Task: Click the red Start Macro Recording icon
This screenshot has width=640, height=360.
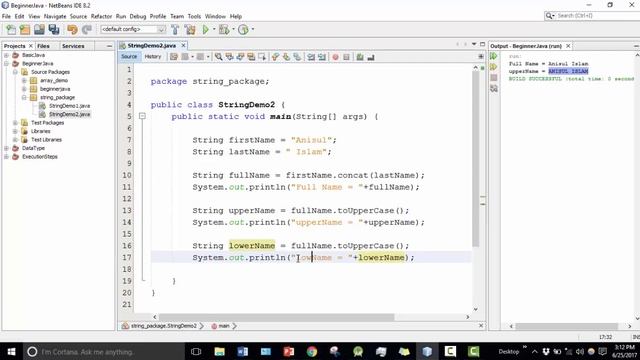Action: (336, 57)
